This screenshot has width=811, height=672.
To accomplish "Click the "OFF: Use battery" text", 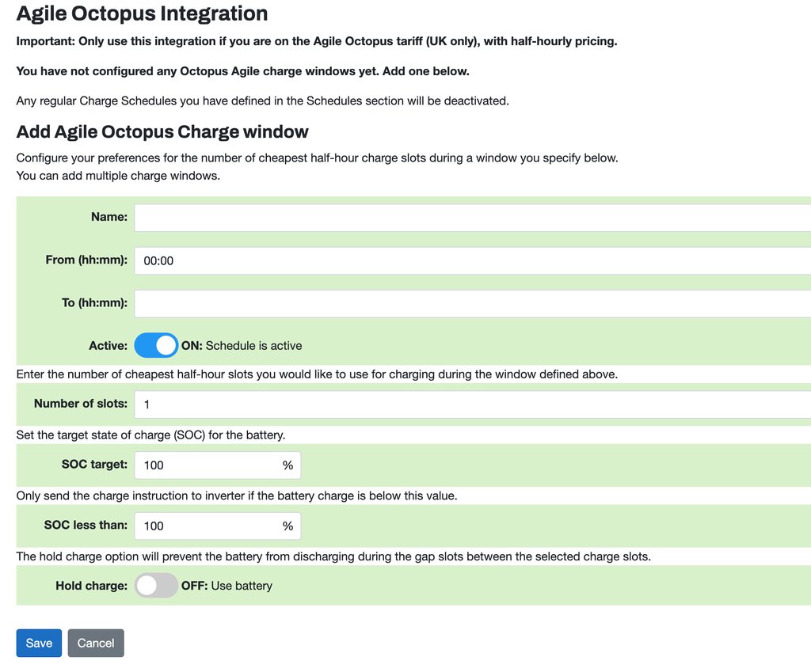I will [227, 586].
